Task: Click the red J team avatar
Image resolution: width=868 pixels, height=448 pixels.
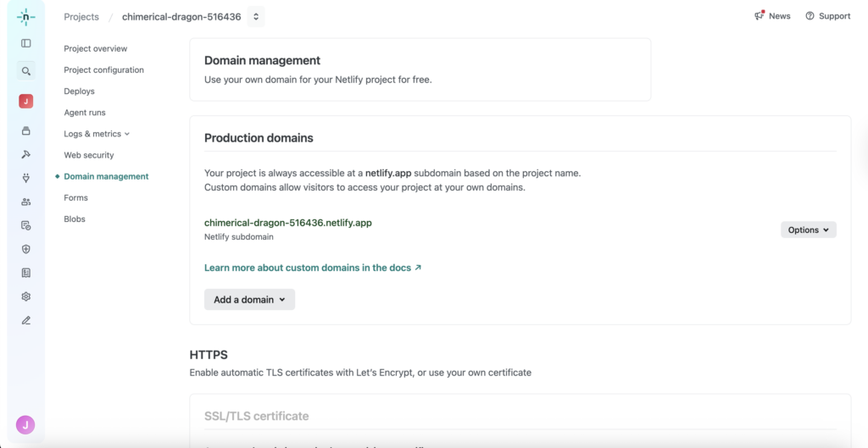Action: point(26,102)
